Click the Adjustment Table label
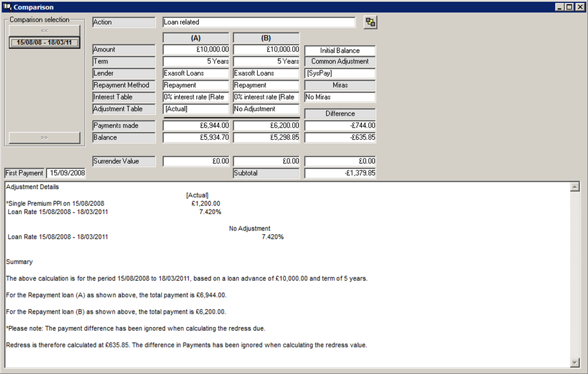This screenshot has height=374, width=588. pyautogui.click(x=124, y=109)
